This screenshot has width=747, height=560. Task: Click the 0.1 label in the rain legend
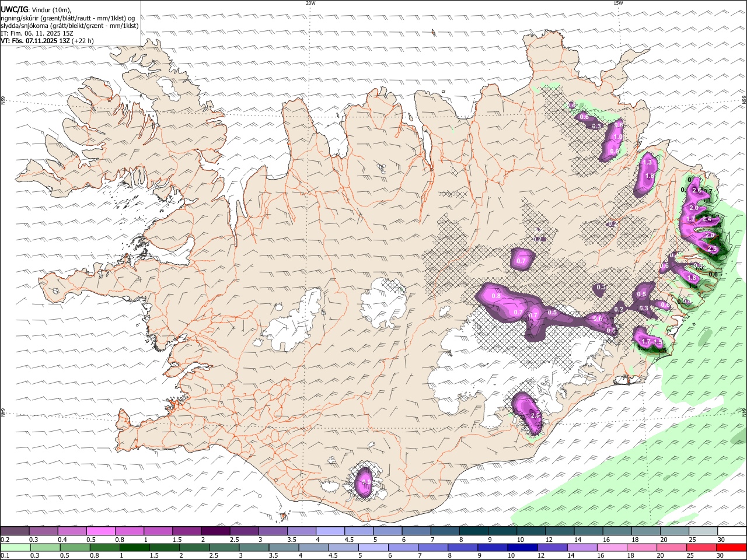(x=4, y=556)
